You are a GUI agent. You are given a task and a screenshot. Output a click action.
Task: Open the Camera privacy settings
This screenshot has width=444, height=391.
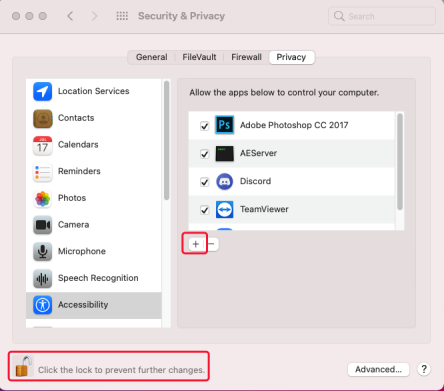(94, 225)
